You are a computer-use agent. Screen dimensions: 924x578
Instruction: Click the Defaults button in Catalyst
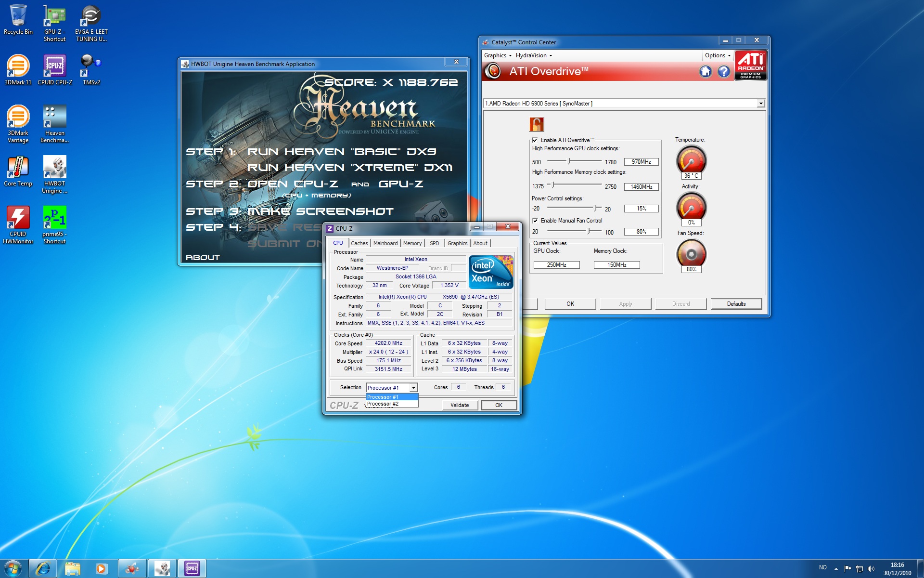(x=736, y=304)
